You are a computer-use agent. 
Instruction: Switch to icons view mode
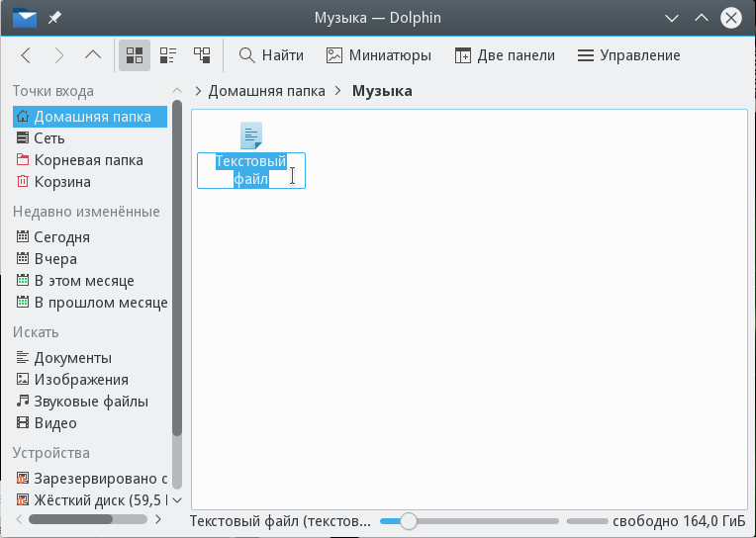(135, 55)
